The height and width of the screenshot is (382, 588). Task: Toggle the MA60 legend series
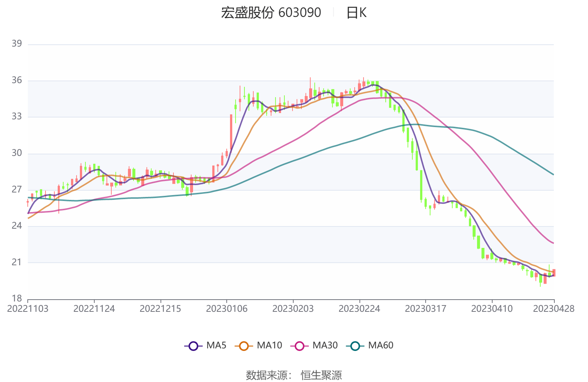pos(370,345)
